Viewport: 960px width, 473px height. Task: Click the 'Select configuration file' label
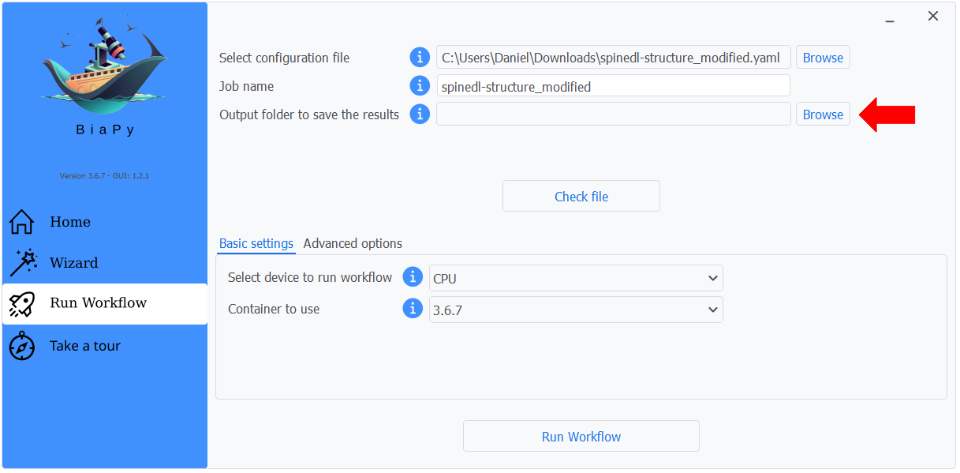(x=285, y=58)
